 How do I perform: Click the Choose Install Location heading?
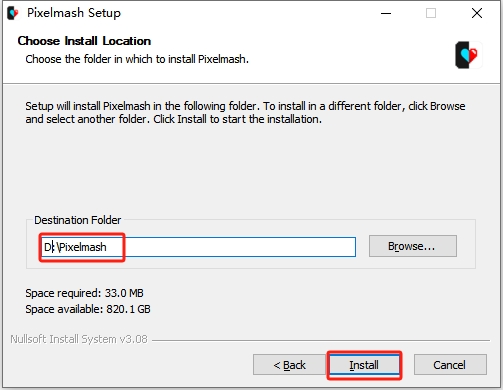coord(84,41)
